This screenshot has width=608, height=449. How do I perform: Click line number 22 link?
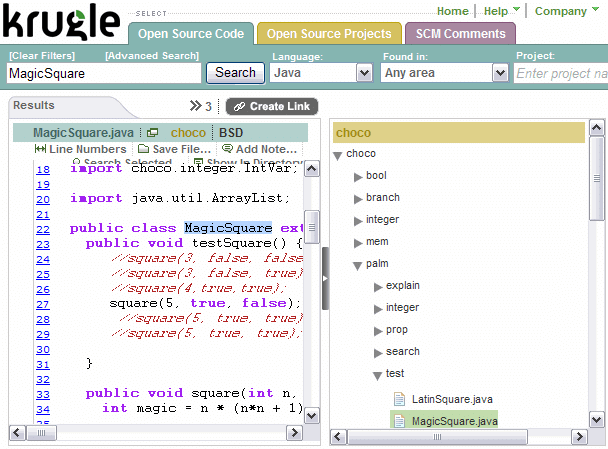43,230
